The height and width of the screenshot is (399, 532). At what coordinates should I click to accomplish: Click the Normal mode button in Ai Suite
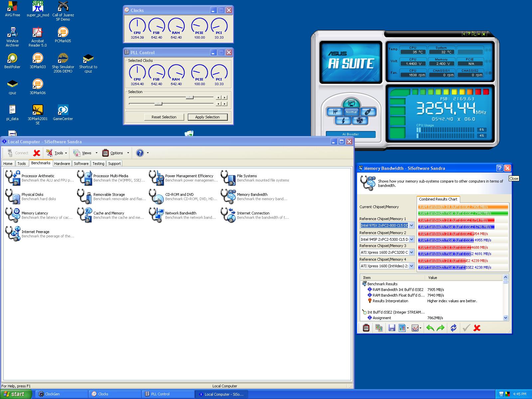pos(351,112)
